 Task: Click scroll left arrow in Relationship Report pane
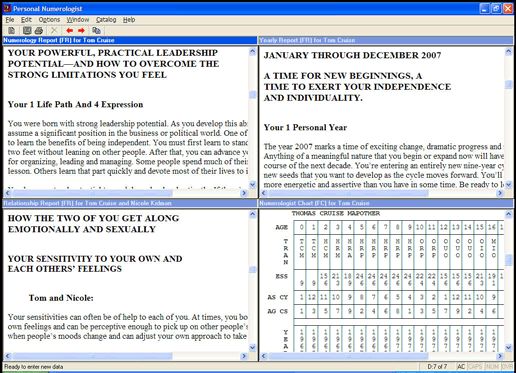pyautogui.click(x=8, y=356)
